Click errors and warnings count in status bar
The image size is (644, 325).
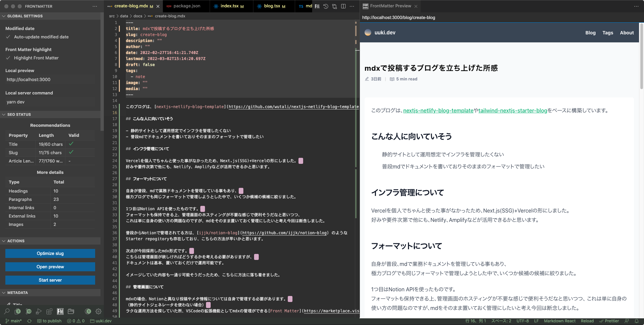[76, 321]
